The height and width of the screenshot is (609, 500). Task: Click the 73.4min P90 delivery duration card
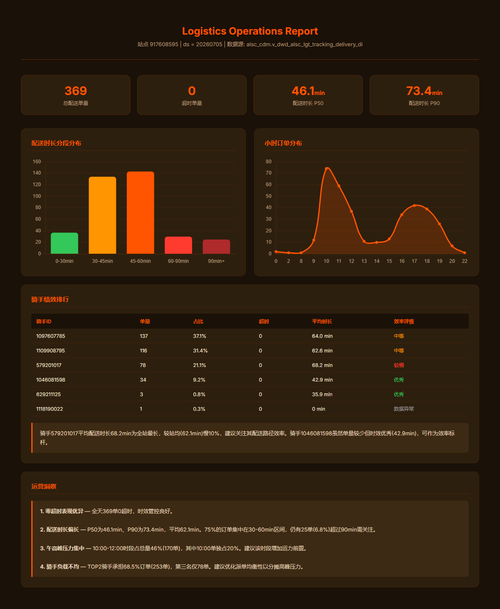[x=424, y=95]
